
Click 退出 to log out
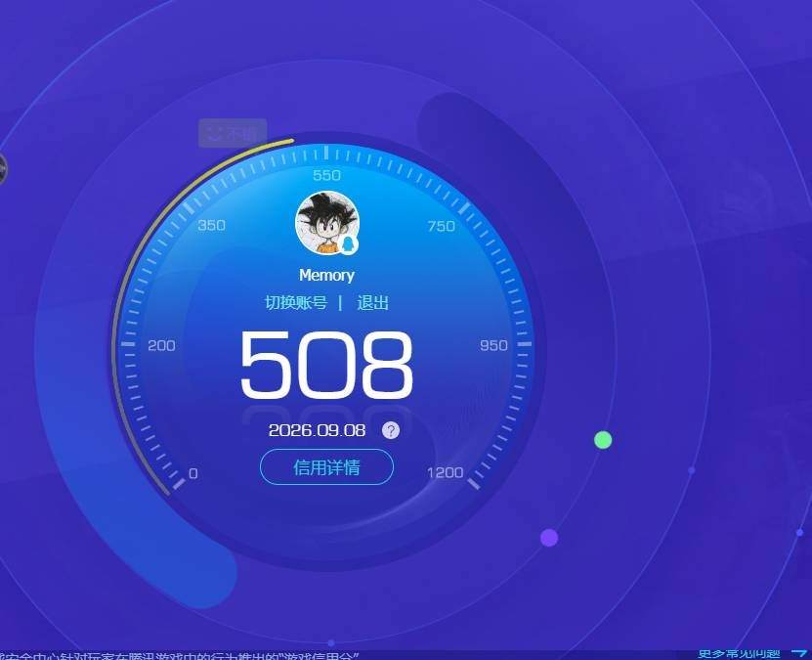(x=372, y=302)
